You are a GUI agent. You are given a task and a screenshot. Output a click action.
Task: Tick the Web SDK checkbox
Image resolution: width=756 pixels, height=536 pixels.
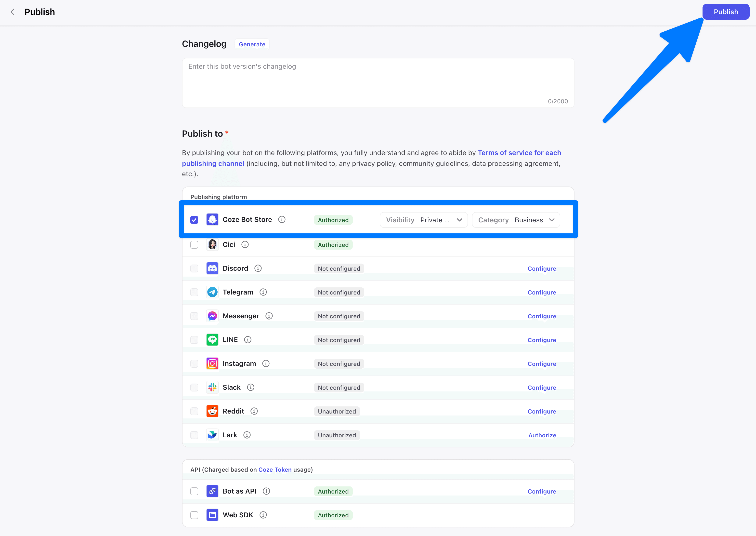194,515
